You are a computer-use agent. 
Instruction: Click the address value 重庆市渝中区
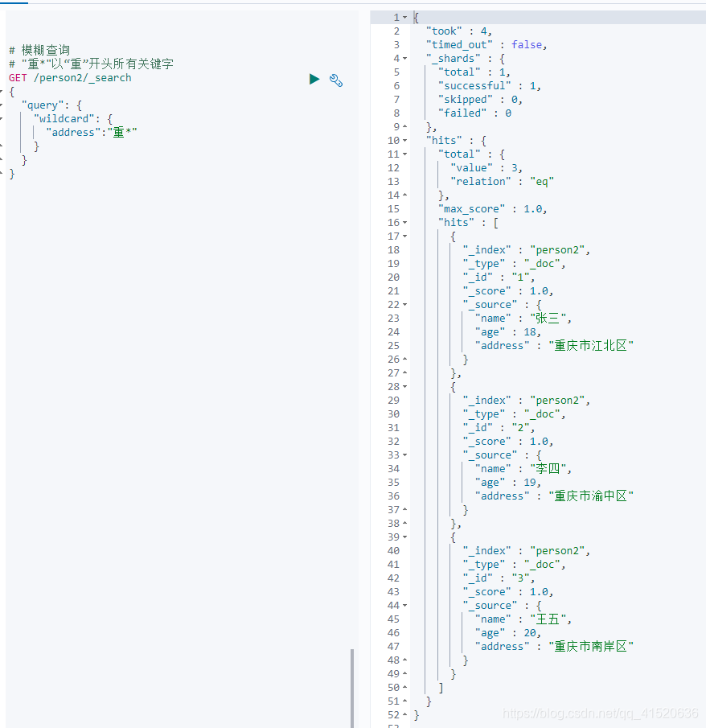point(591,496)
